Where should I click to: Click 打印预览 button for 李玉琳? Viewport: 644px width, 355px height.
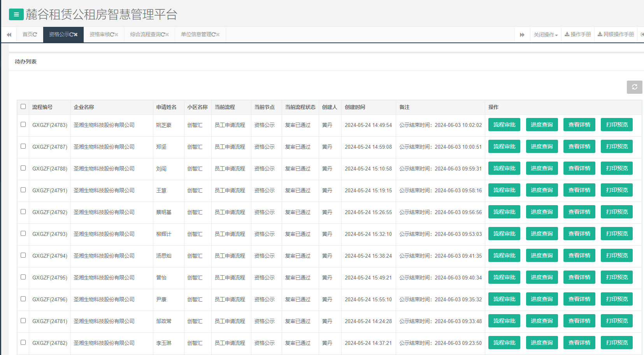616,343
